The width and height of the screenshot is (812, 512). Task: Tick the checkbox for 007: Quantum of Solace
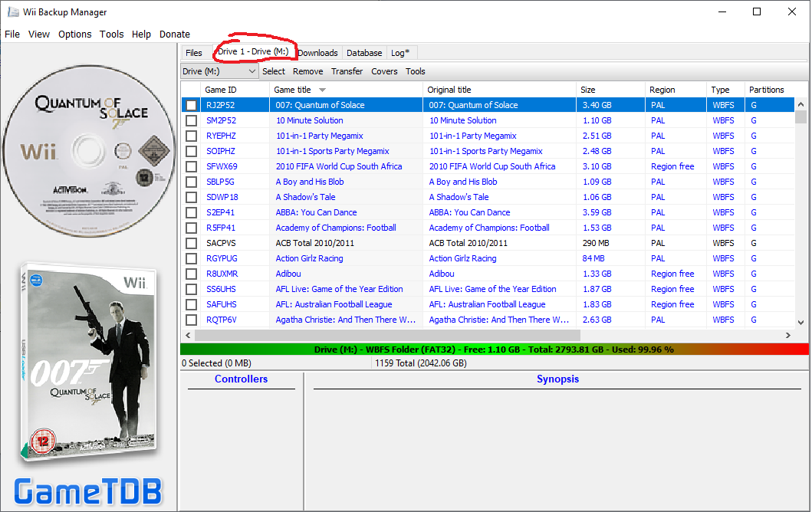pos(191,105)
